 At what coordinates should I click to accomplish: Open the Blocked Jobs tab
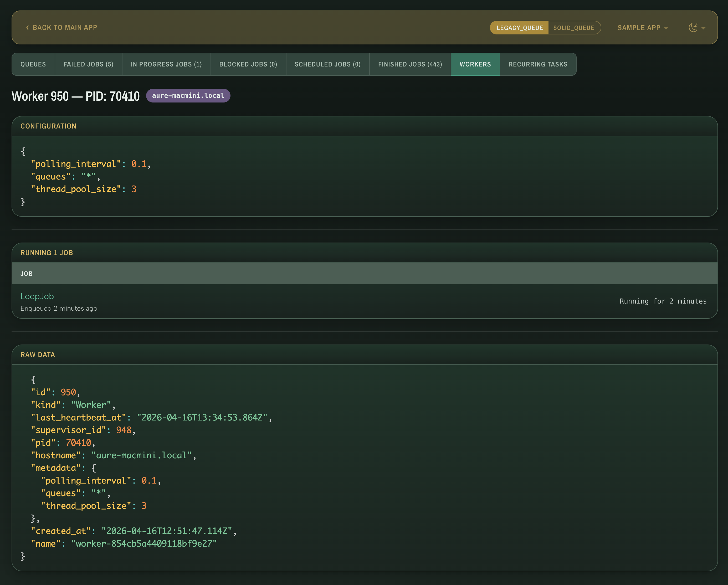248,64
